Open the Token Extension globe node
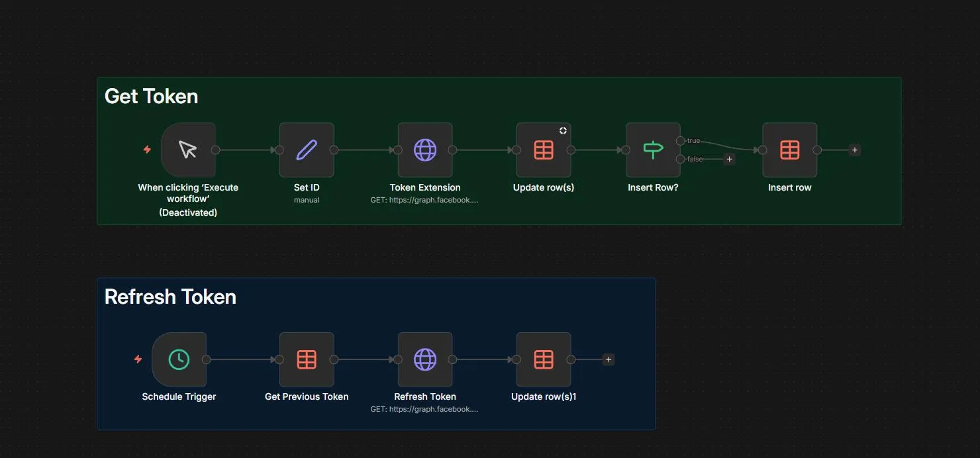Viewport: 980px width, 458px height. pos(425,150)
